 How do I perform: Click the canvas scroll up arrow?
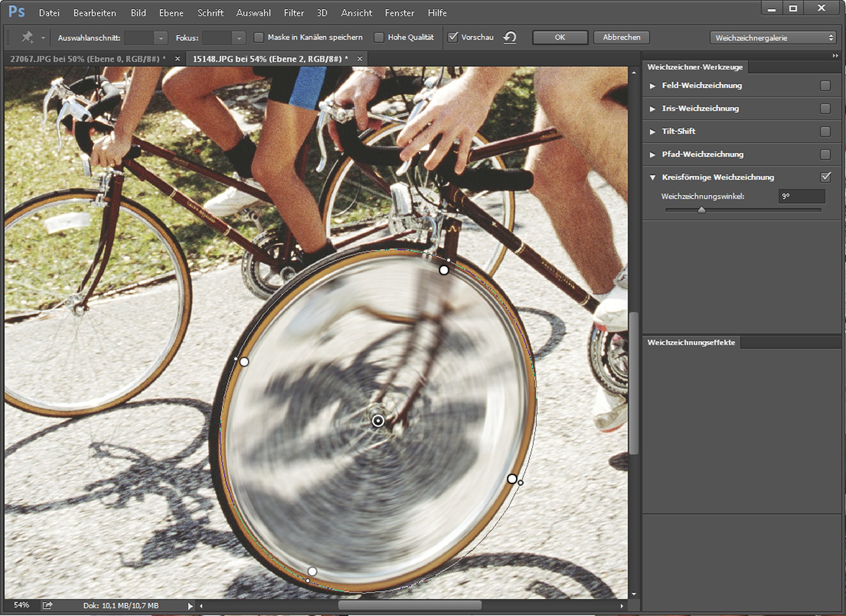(633, 72)
